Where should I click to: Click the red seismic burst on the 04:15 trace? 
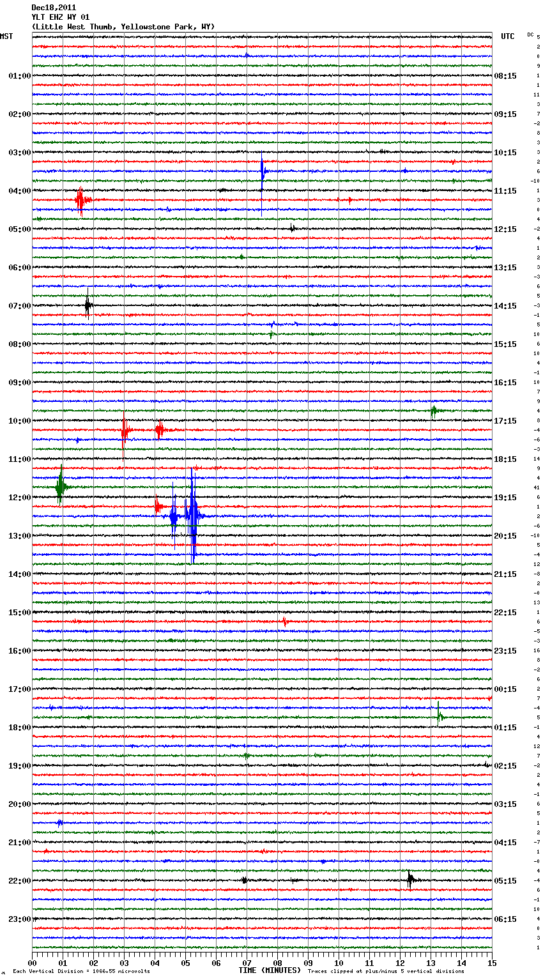pyautogui.click(x=82, y=201)
